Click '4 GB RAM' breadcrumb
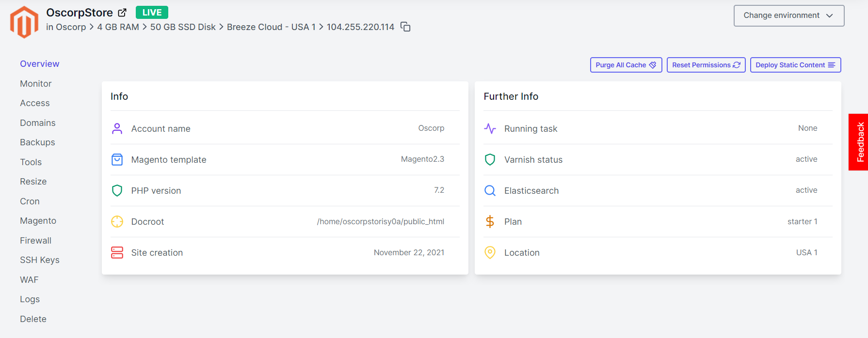The image size is (868, 338). pyautogui.click(x=118, y=27)
